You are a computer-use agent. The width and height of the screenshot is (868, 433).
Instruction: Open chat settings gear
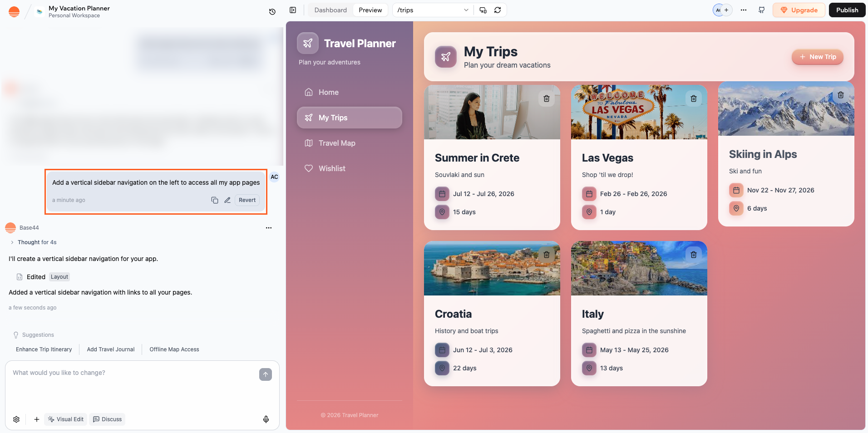pos(16,419)
